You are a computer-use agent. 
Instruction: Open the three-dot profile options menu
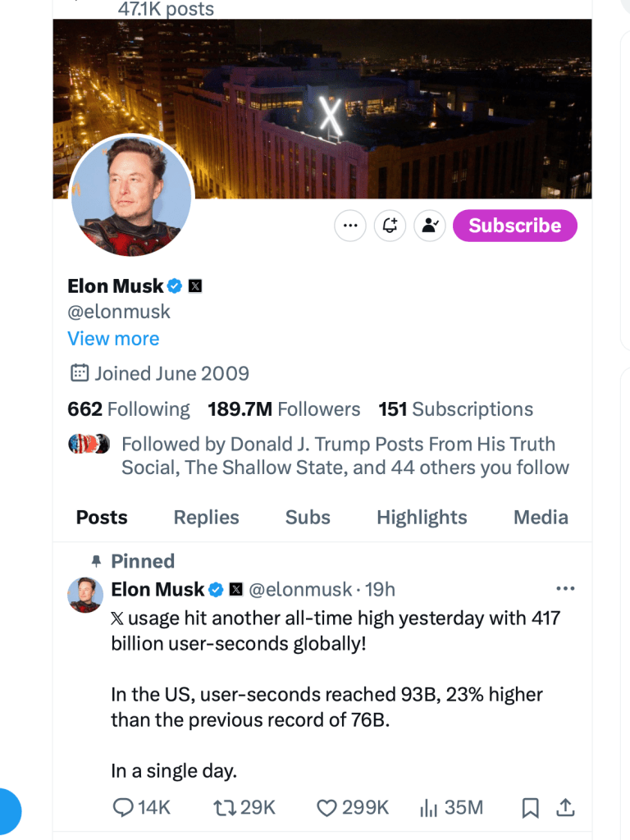click(x=350, y=226)
